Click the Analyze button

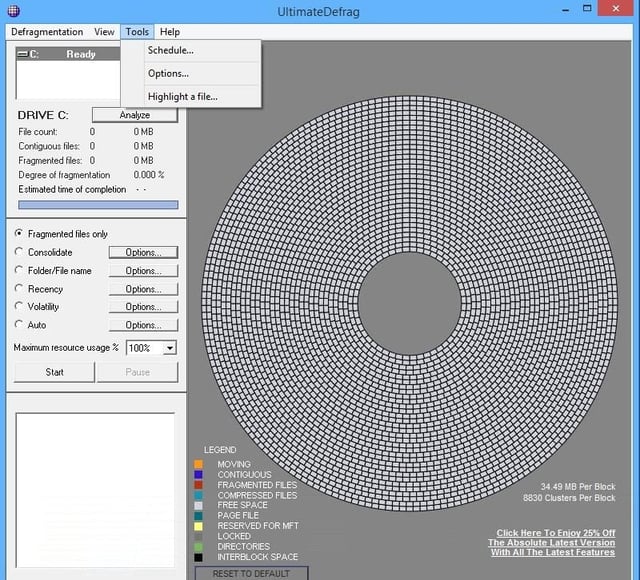[x=135, y=115]
